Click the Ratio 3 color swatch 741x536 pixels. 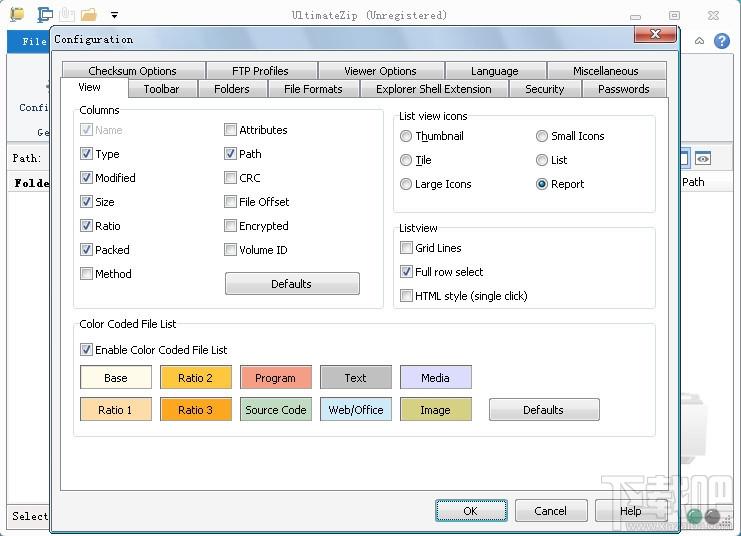point(196,410)
